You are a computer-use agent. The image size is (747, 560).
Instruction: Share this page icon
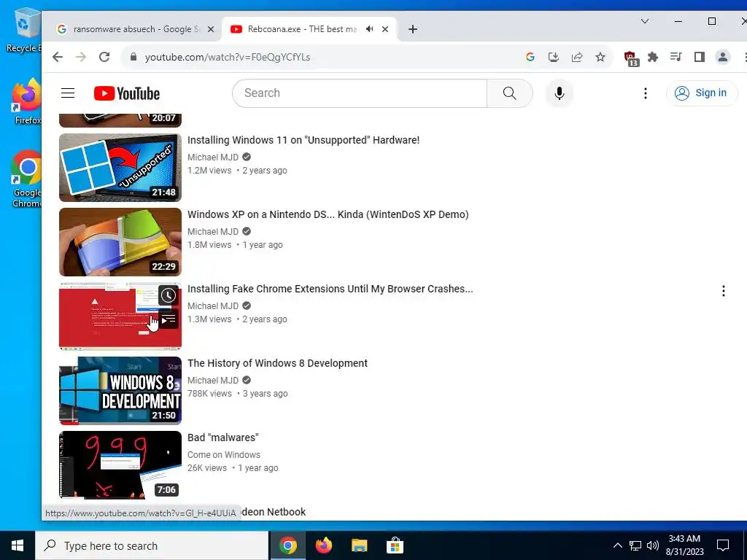click(x=577, y=57)
